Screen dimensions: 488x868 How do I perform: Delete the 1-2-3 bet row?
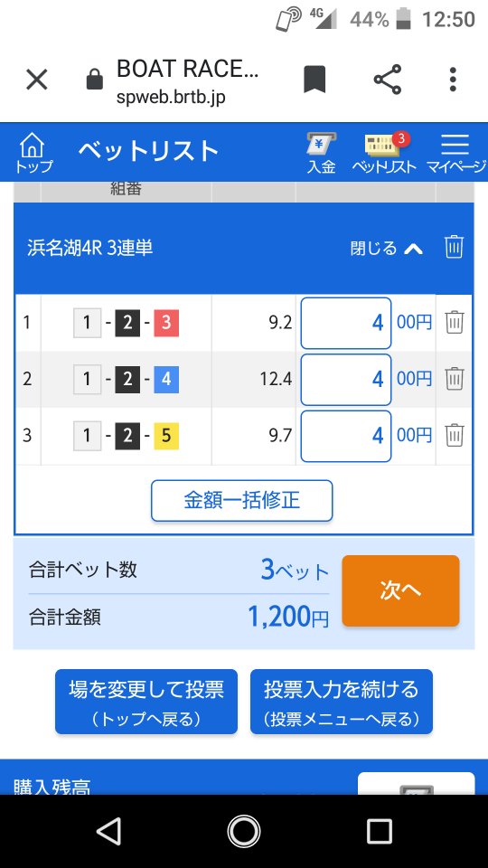(455, 322)
